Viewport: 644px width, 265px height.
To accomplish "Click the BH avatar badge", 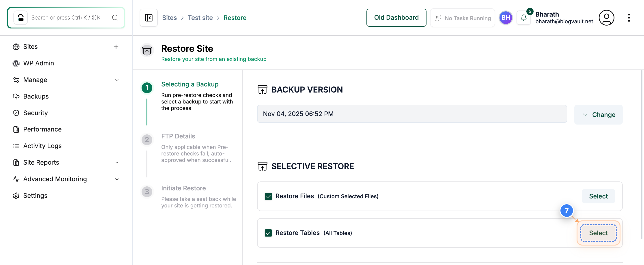I will click(x=506, y=17).
